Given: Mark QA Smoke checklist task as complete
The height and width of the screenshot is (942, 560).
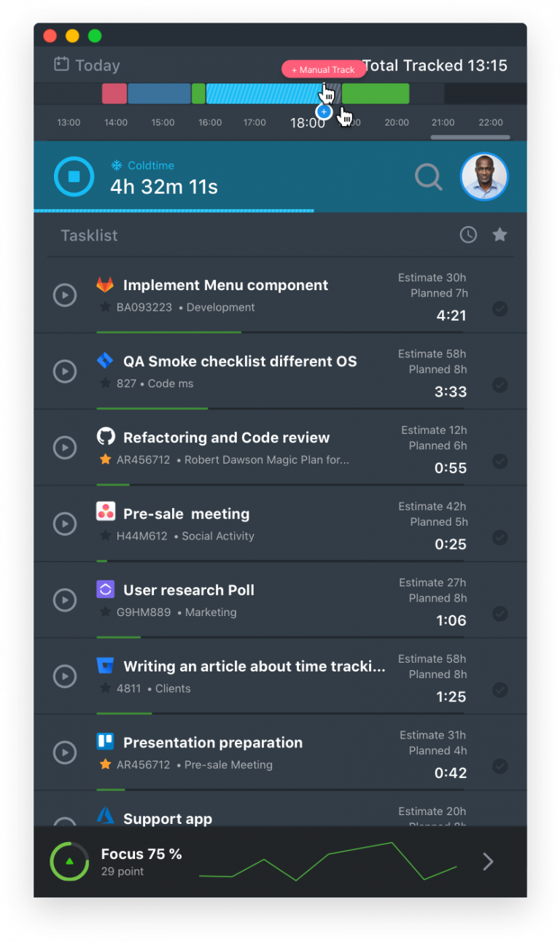Looking at the screenshot, I should [x=500, y=385].
